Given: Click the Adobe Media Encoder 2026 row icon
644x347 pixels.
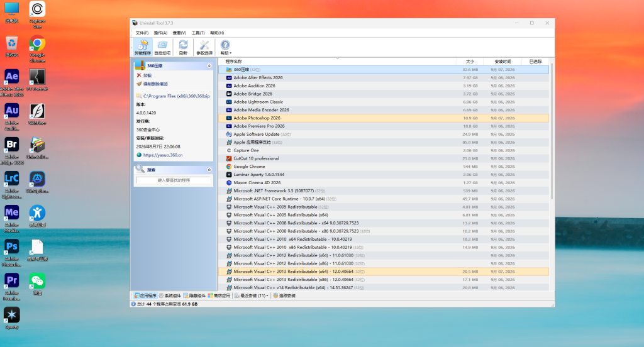Looking at the screenshot, I should click(229, 110).
